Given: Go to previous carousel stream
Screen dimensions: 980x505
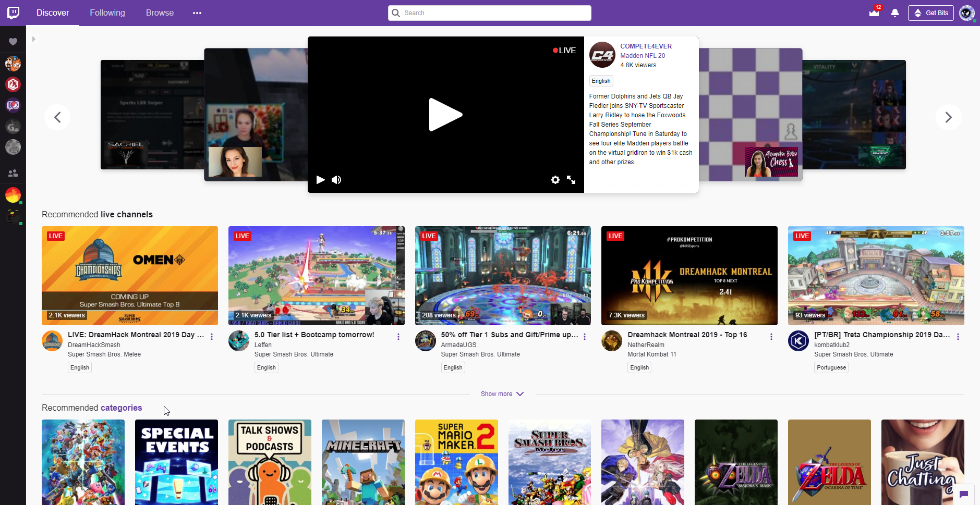Looking at the screenshot, I should 57,117.
